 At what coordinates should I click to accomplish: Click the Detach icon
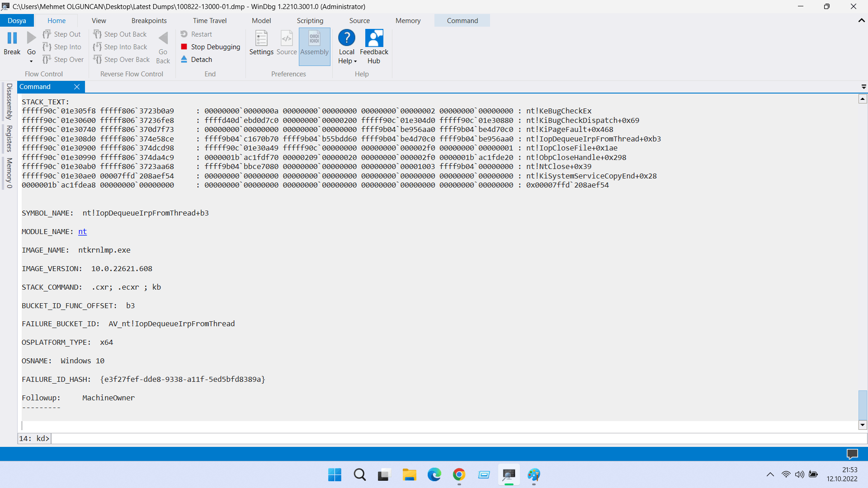click(184, 59)
